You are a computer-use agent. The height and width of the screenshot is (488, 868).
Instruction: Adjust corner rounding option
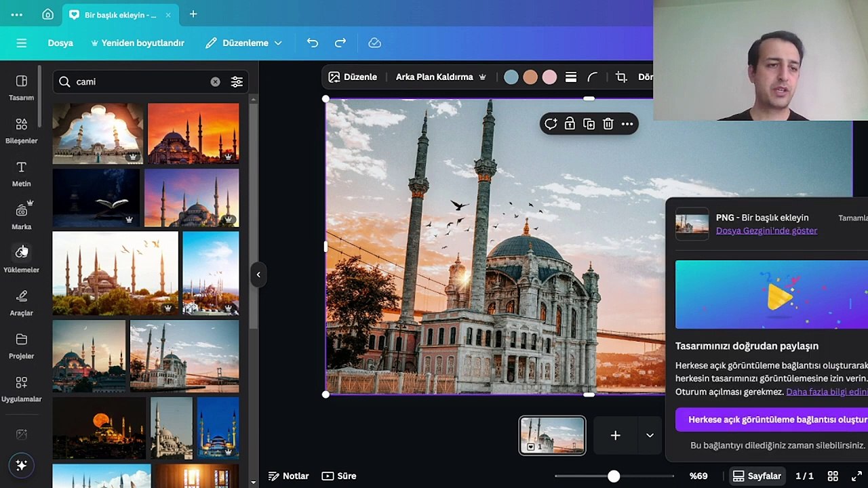592,77
